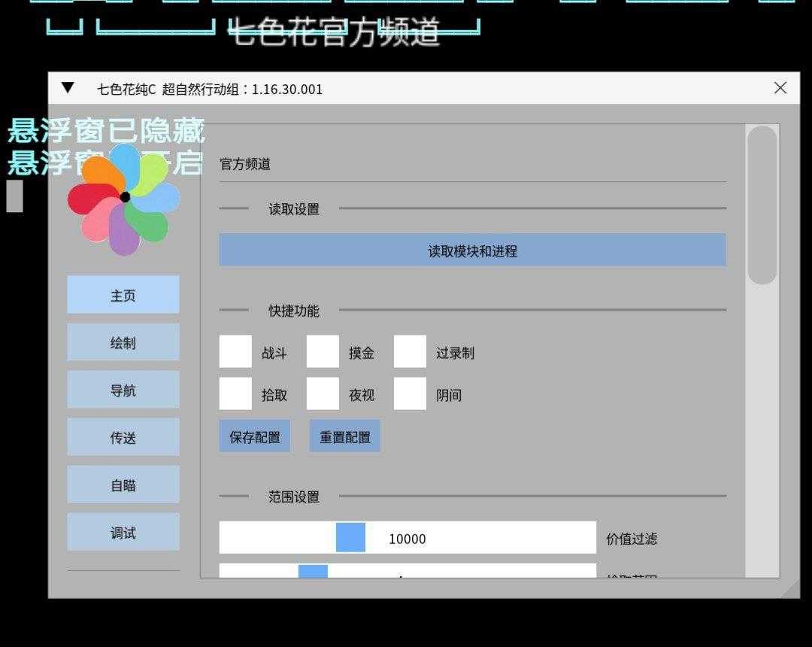Open the 绘制 sidebar tab
This screenshot has width=812, height=647.
[123, 342]
